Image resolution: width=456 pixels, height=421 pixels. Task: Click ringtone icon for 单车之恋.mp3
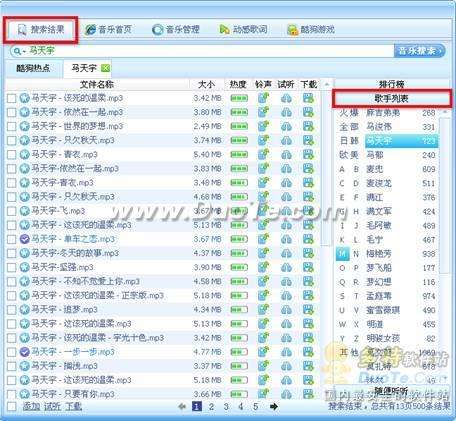[x=263, y=239]
